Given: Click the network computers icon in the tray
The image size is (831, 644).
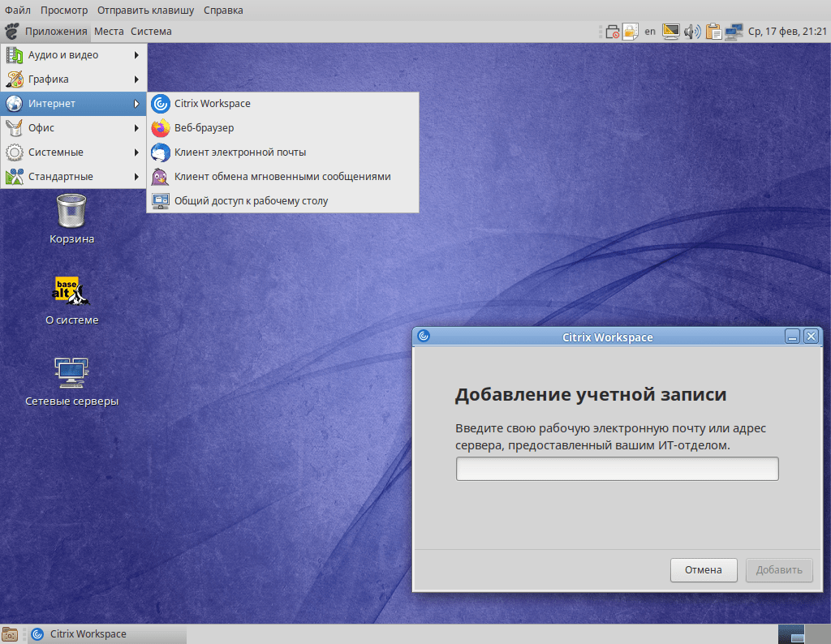Looking at the screenshot, I should click(734, 32).
